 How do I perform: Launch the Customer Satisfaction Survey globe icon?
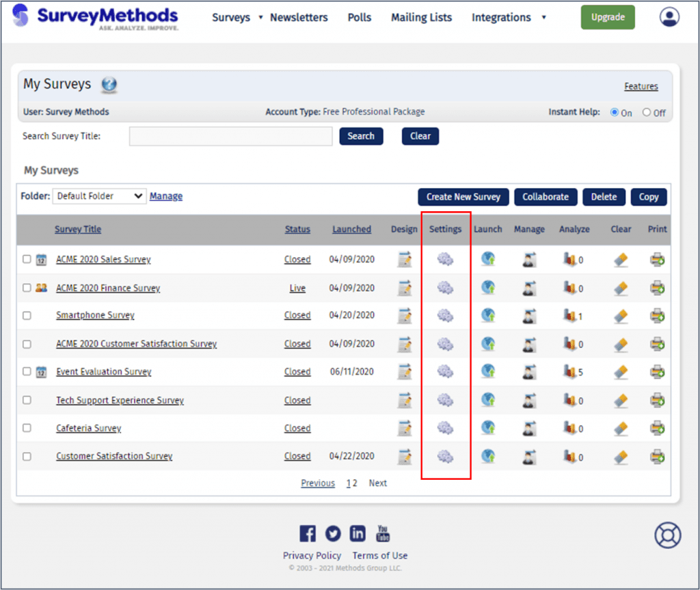pos(488,456)
